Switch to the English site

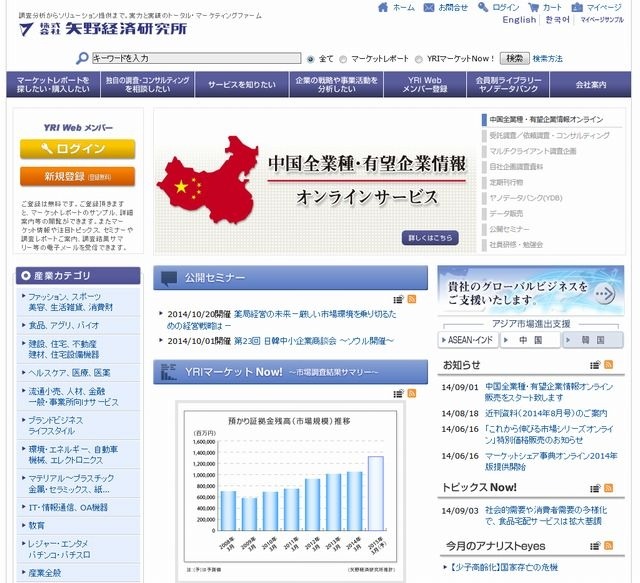point(519,20)
